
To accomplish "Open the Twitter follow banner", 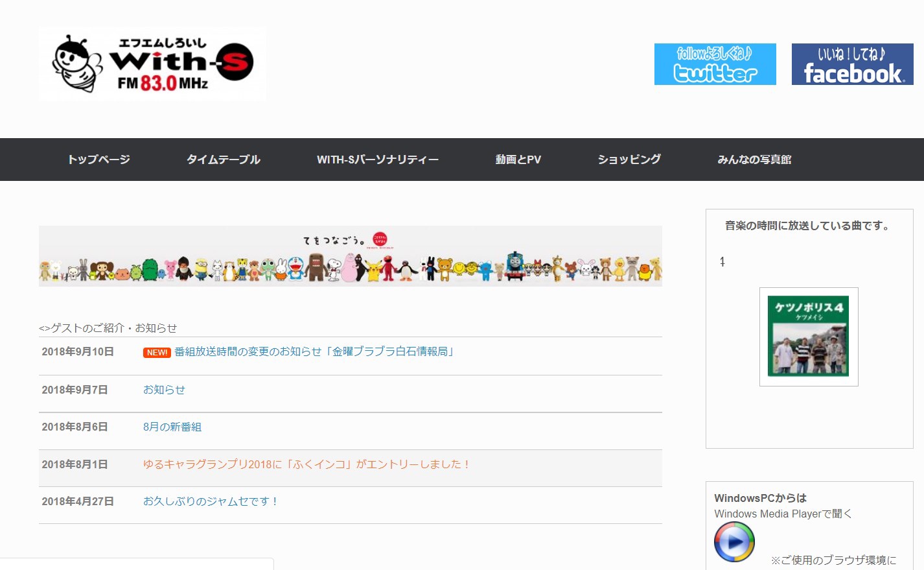I will [715, 64].
